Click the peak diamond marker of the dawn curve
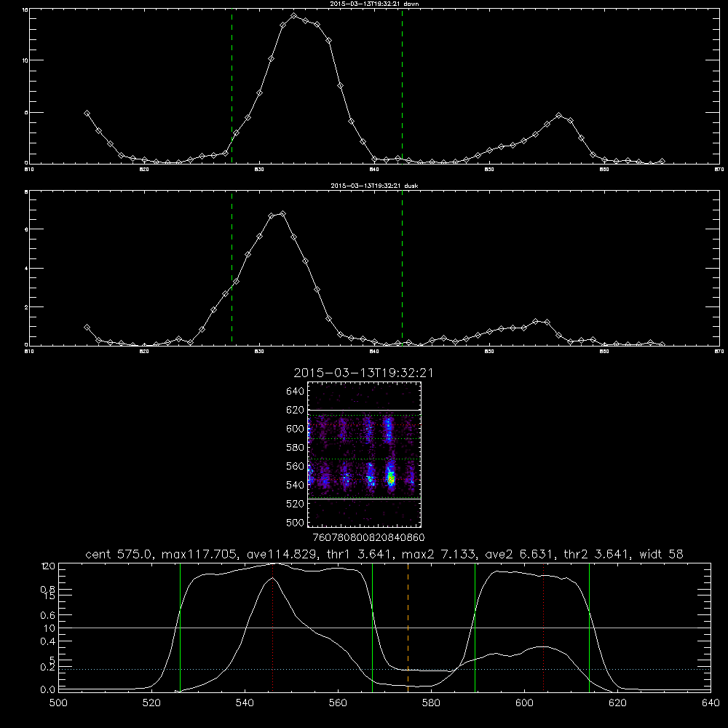 [294, 16]
